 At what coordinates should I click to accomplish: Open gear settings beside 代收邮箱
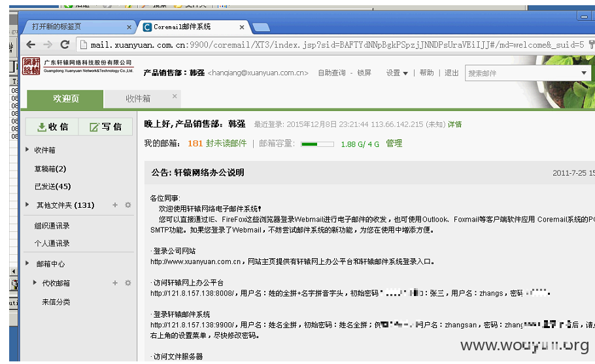coord(128,283)
